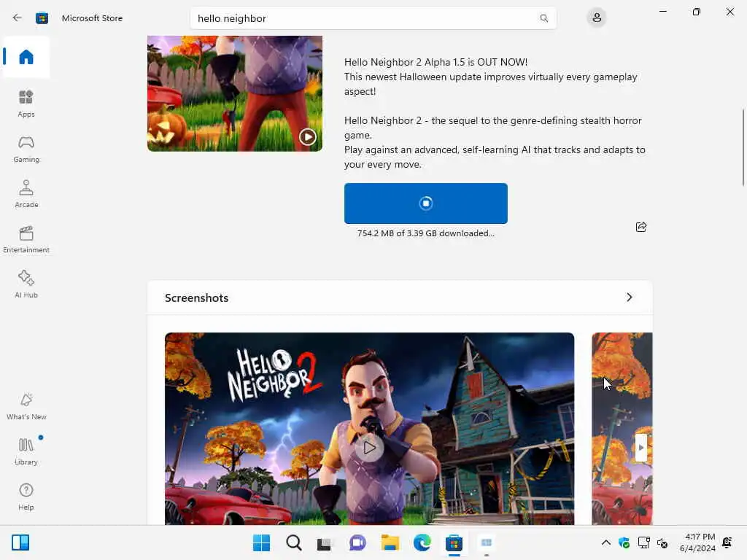Image resolution: width=747 pixels, height=560 pixels.
Task: Open the Chat app from the taskbar
Action: [x=357, y=542]
